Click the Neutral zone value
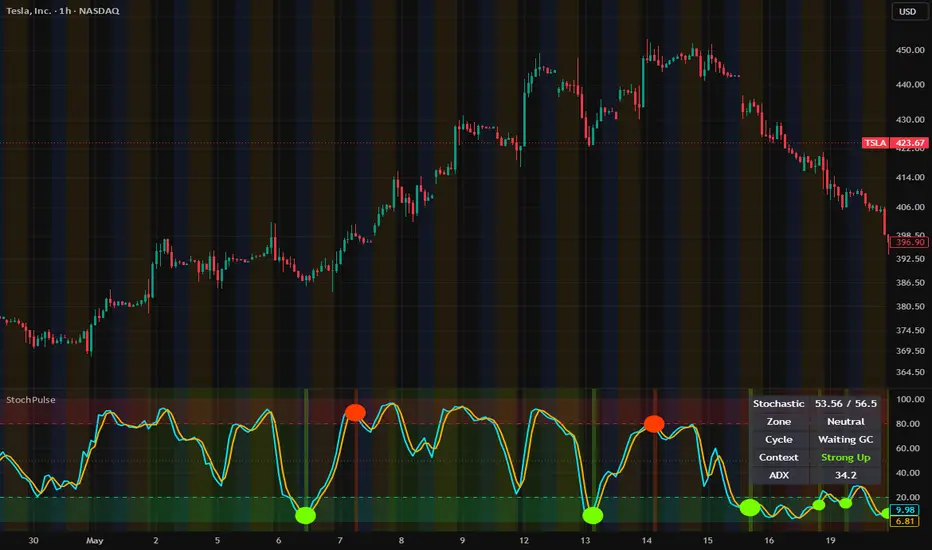The height and width of the screenshot is (550, 932). pos(846,422)
